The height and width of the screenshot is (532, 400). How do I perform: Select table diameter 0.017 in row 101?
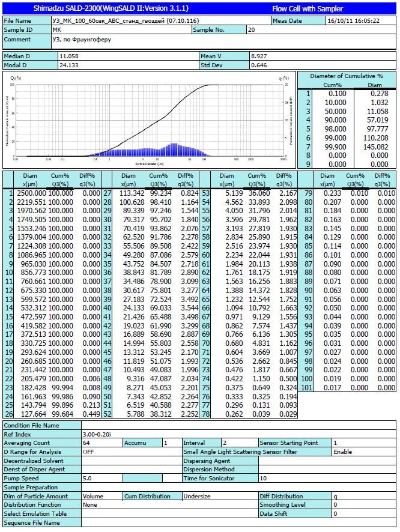click(x=332, y=387)
